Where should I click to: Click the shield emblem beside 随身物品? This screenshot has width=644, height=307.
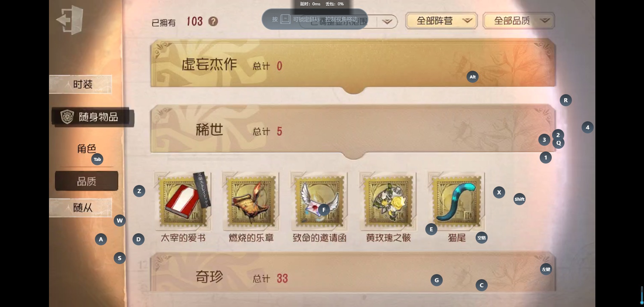click(67, 117)
